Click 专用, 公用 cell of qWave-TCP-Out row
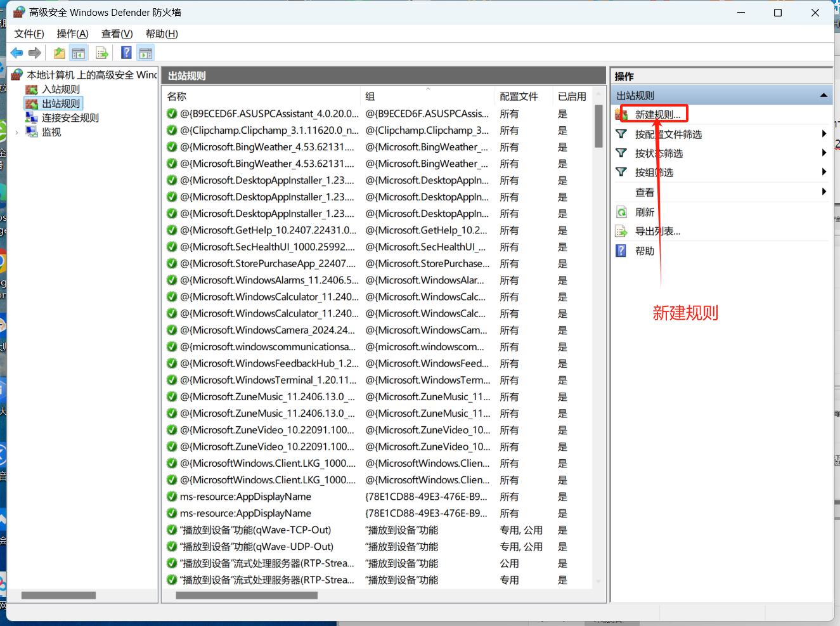Screen dimensions: 840x626 [521, 530]
